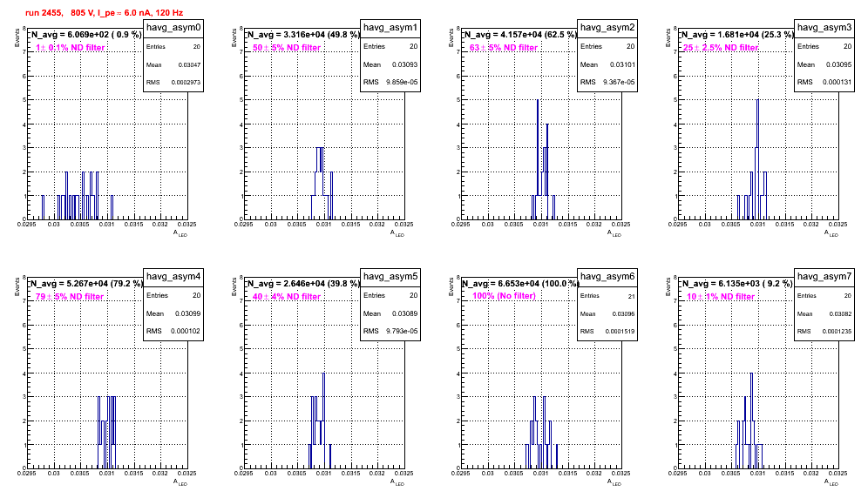Click the A_LED axis label under havg_asym7 plot
The image size is (868, 498).
click(831, 482)
